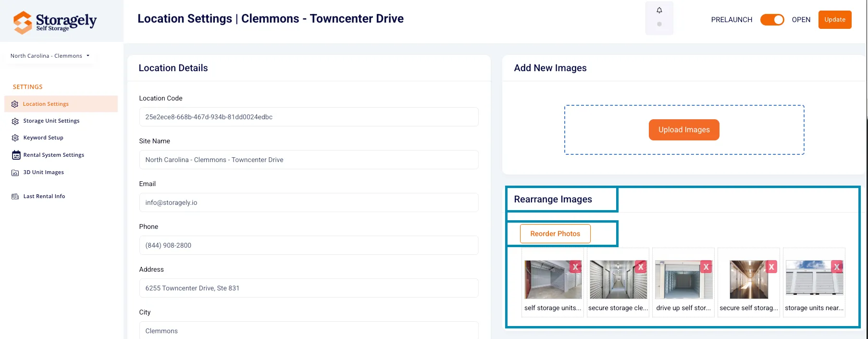The height and width of the screenshot is (339, 868).
Task: Remove the 'self storage units...' image
Action: 575,267
